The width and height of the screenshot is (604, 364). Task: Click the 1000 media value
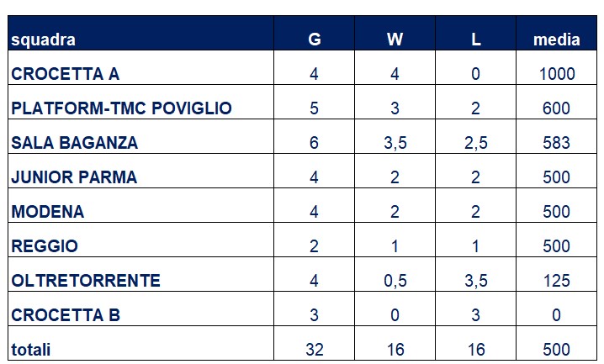click(x=557, y=74)
